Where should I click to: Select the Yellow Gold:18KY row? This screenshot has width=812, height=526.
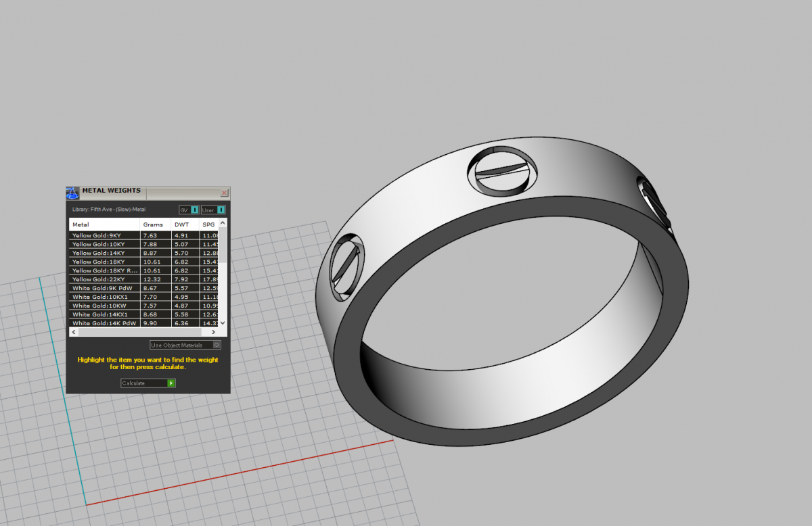(x=143, y=261)
